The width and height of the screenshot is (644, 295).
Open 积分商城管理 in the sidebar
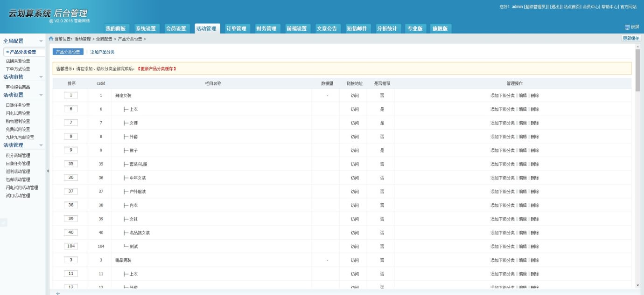(18, 156)
